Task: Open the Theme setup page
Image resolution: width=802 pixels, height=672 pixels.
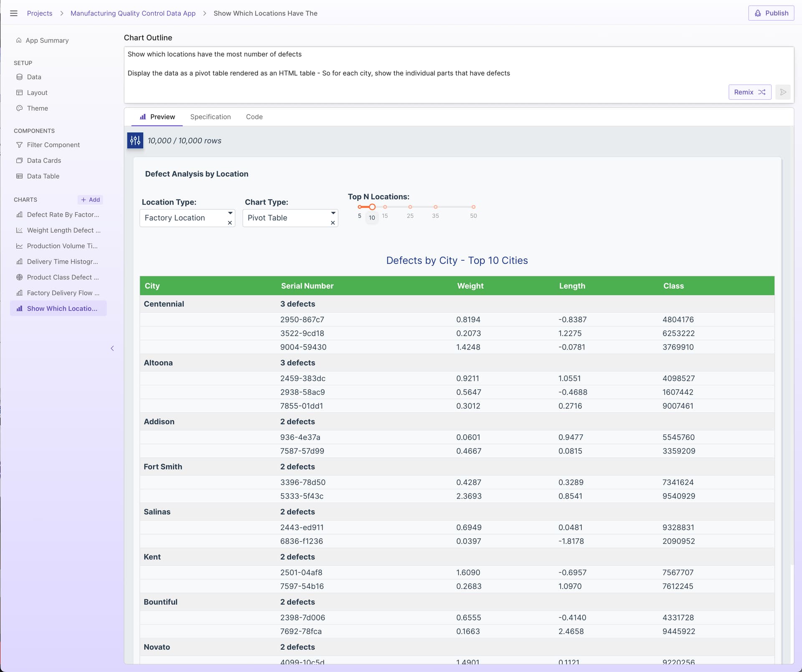Action: (37, 108)
